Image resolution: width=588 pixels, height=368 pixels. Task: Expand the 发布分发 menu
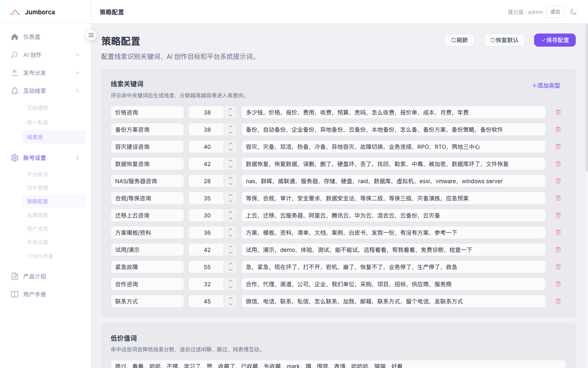[46, 73]
